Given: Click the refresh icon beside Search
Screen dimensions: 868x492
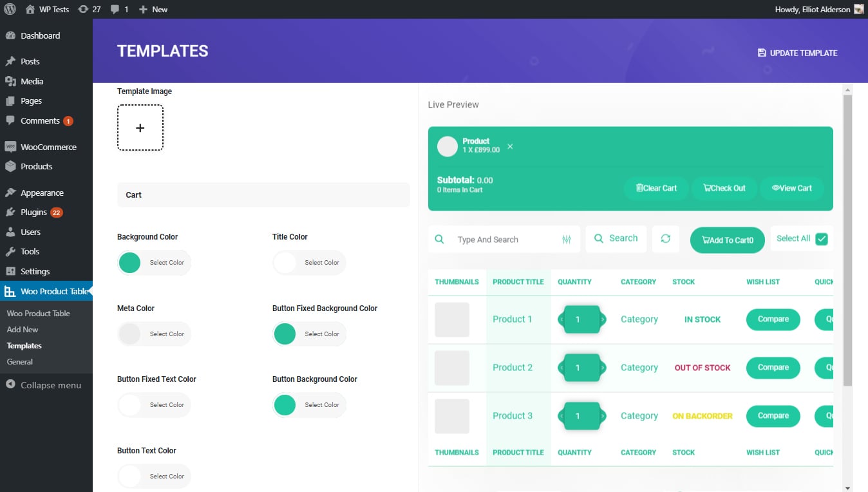Looking at the screenshot, I should [665, 239].
